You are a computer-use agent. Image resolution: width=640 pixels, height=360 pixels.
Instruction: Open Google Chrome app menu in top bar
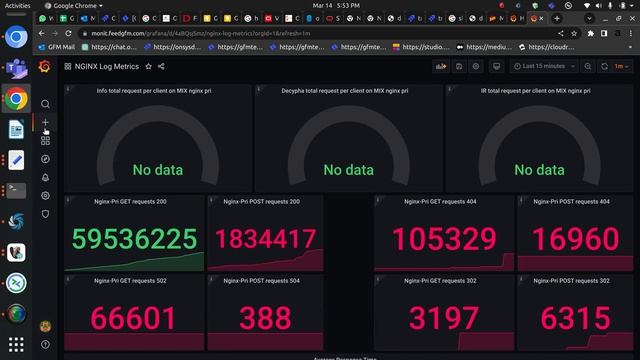[x=74, y=6]
